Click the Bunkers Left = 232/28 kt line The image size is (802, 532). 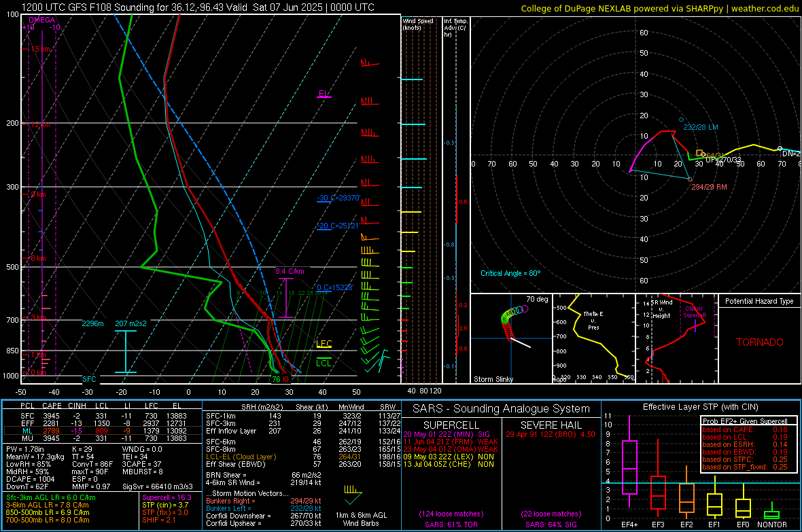(x=264, y=508)
